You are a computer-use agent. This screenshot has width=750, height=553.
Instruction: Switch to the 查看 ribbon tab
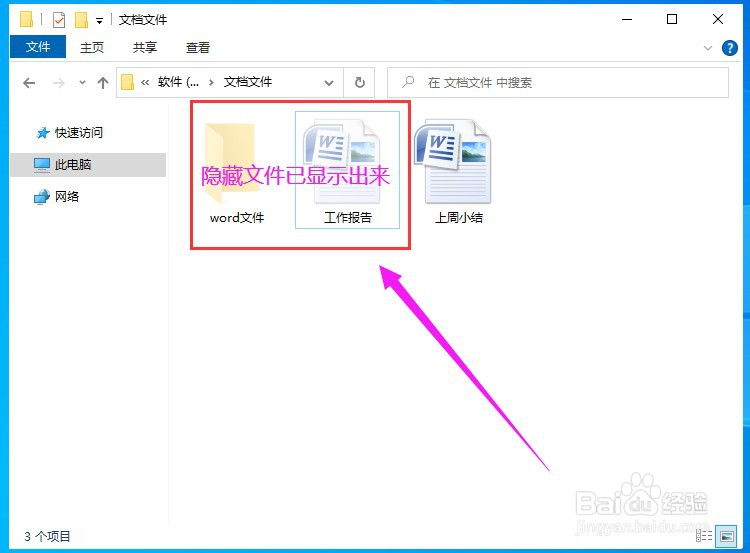pos(198,47)
